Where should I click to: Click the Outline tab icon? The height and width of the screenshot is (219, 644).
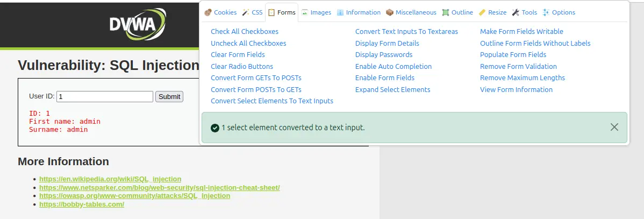[x=446, y=12]
